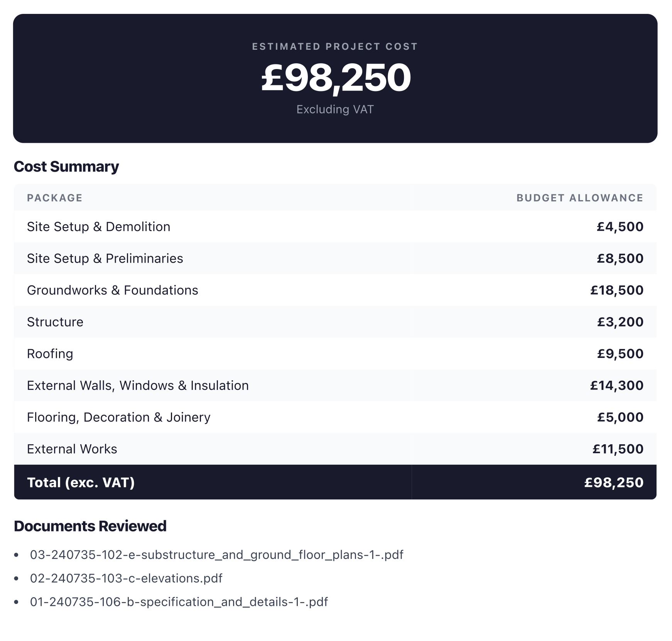
Task: Open specification_and_details PDF document
Action: click(179, 602)
